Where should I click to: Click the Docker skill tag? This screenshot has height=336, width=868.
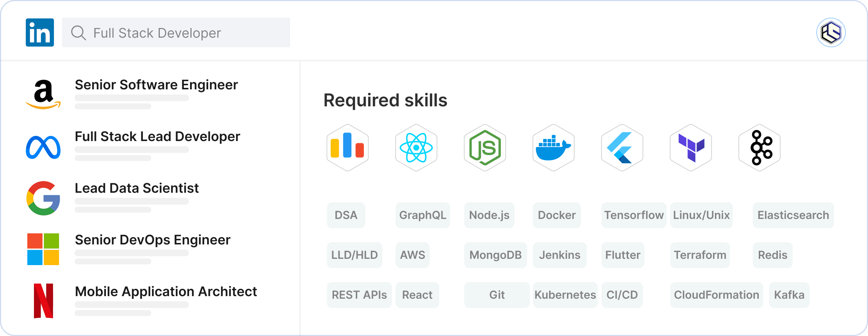(557, 215)
